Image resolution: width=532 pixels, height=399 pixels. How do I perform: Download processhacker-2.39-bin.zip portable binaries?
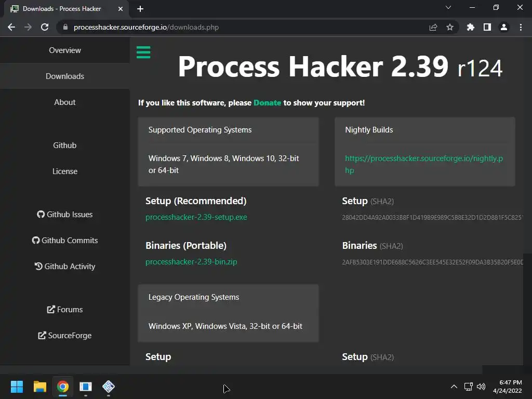point(191,262)
